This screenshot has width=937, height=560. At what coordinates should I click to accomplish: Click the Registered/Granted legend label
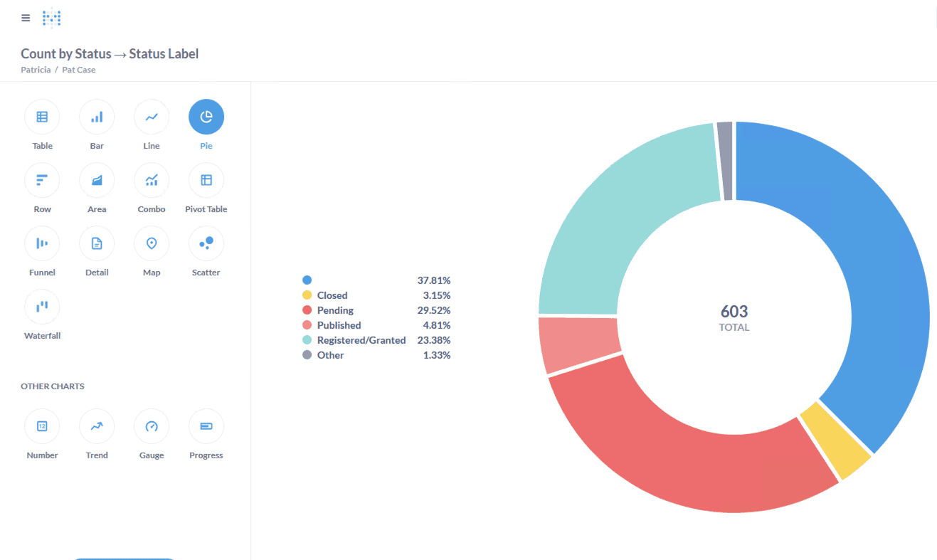pos(361,340)
